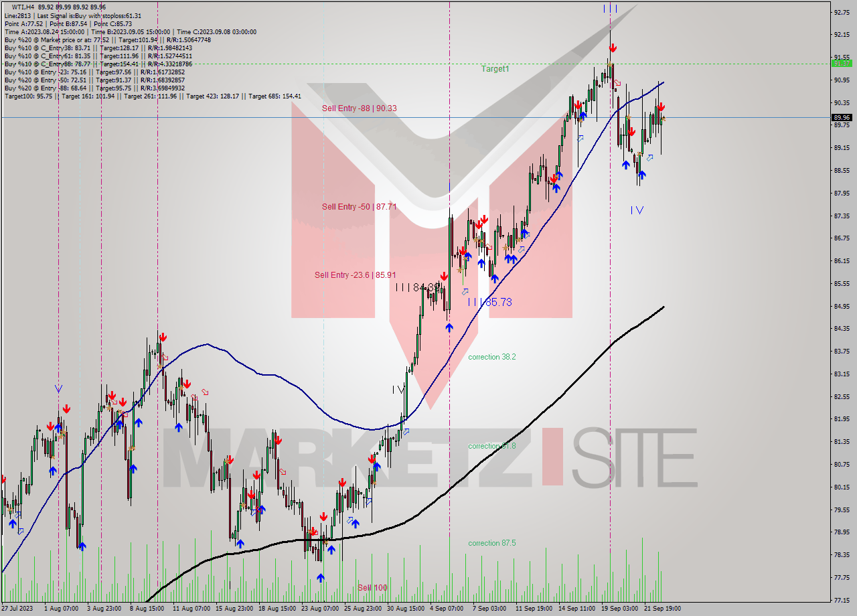Click the '7 Sep 03:00' time axis label
This screenshot has height=616, width=857.
(489, 609)
